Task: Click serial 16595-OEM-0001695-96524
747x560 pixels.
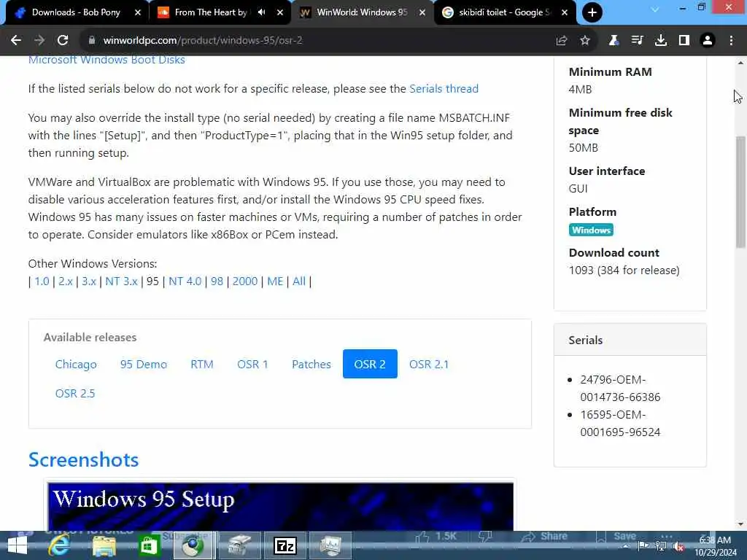Action: [620, 424]
